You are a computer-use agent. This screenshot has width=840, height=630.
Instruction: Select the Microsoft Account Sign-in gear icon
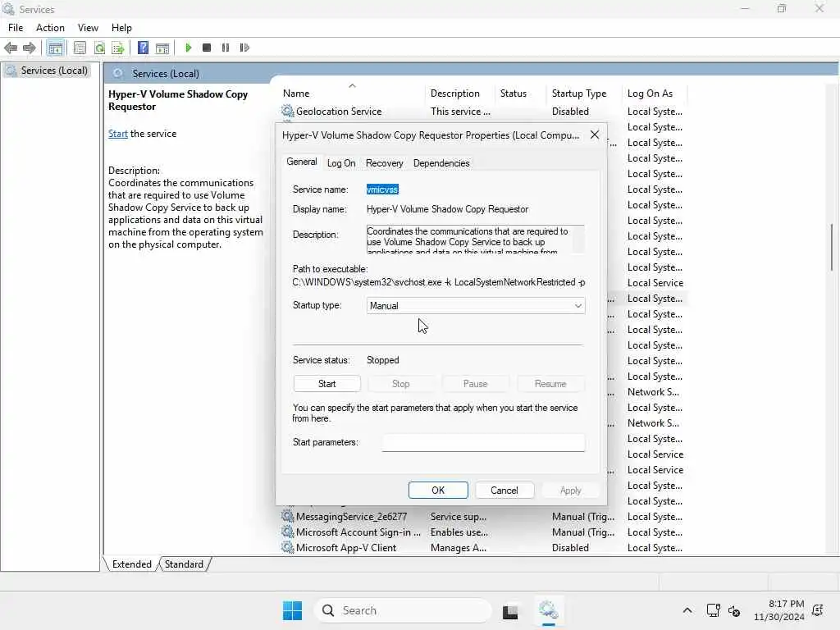point(287,532)
